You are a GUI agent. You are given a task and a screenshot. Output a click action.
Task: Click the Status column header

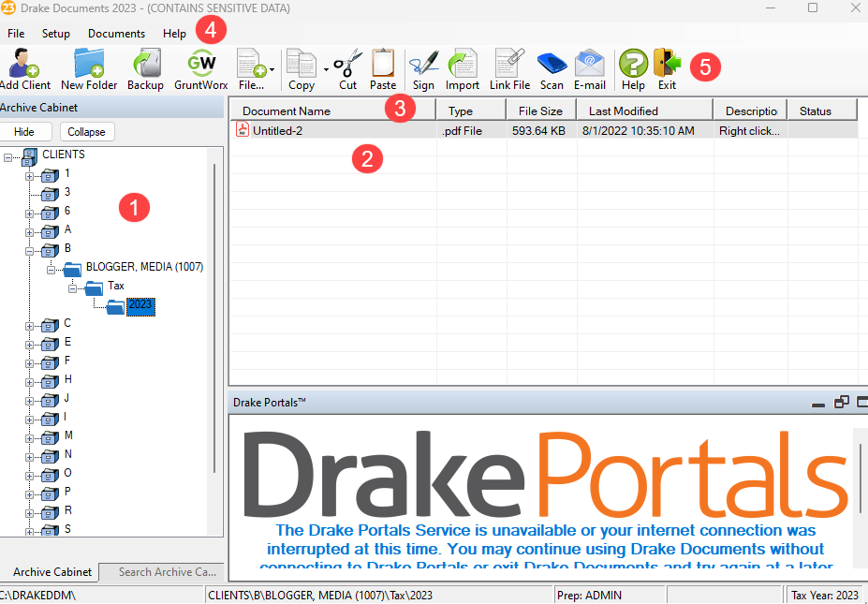click(822, 110)
